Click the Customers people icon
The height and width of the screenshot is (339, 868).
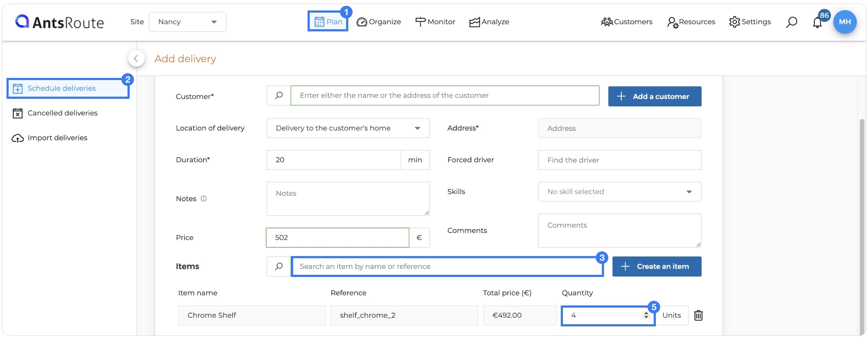(x=607, y=22)
